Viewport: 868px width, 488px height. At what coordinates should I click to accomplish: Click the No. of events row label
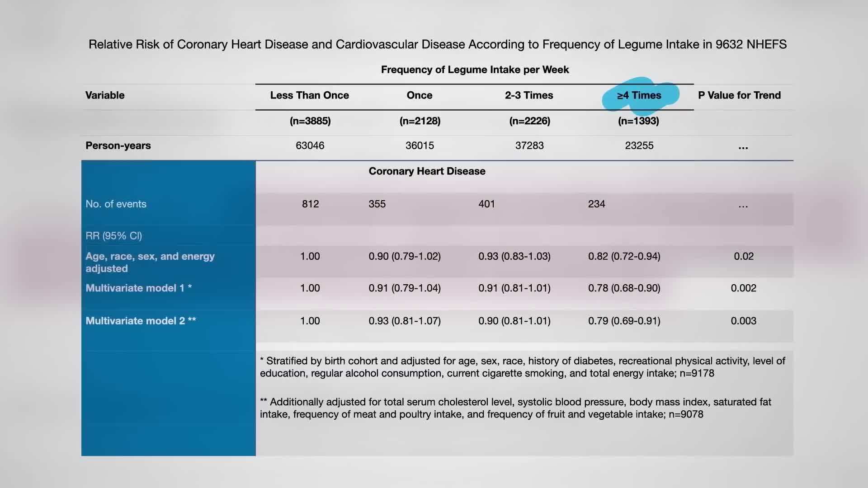click(x=116, y=204)
